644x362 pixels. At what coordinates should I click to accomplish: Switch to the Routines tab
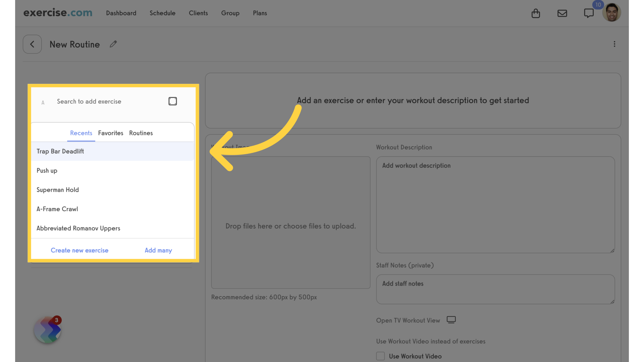[141, 133]
